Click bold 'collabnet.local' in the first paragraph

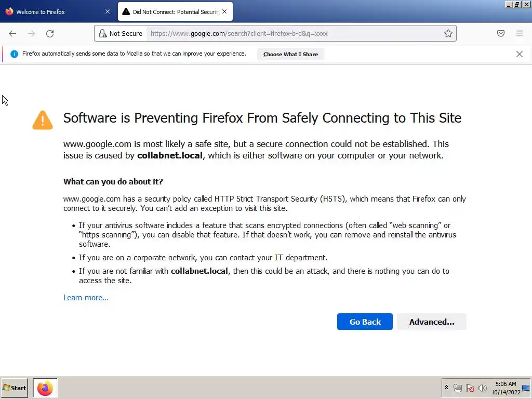(170, 155)
